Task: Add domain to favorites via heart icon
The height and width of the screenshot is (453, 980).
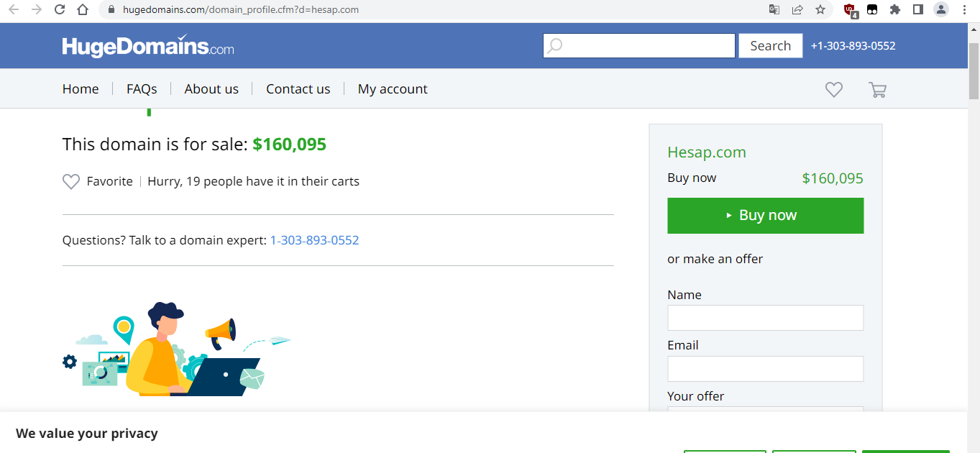Action: tap(71, 182)
